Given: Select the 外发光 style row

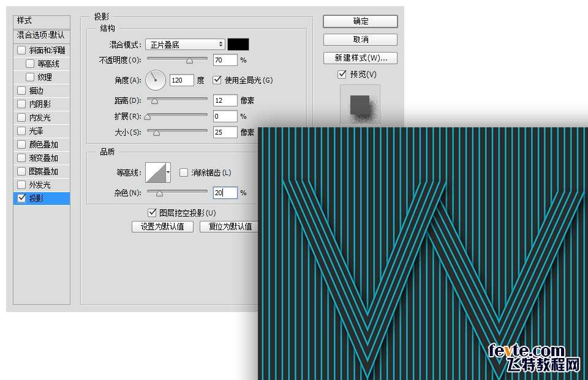Looking at the screenshot, I should (x=42, y=185).
